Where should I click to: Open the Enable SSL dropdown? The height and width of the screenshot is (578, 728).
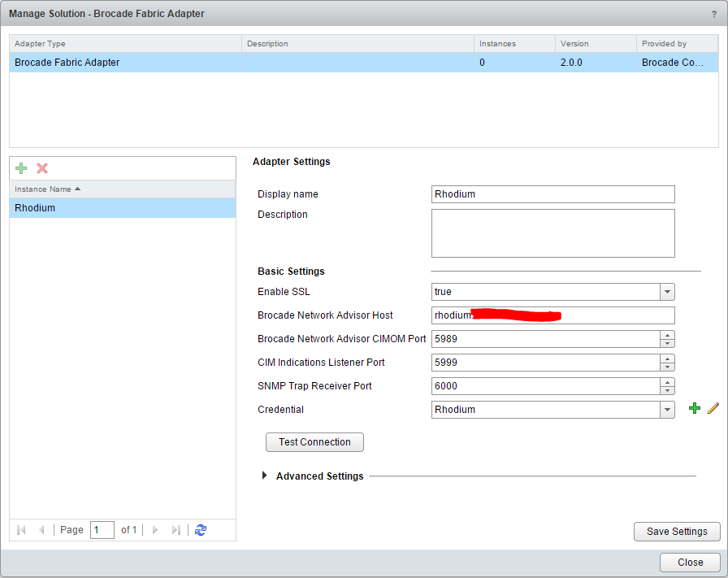(x=666, y=292)
